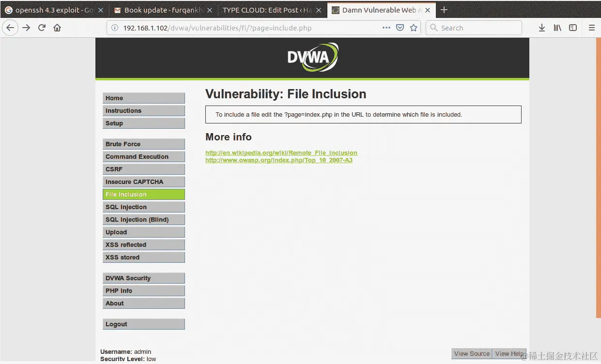Click the 'To include a file' instruction text
The width and height of the screenshot is (601, 364).
pos(339,115)
